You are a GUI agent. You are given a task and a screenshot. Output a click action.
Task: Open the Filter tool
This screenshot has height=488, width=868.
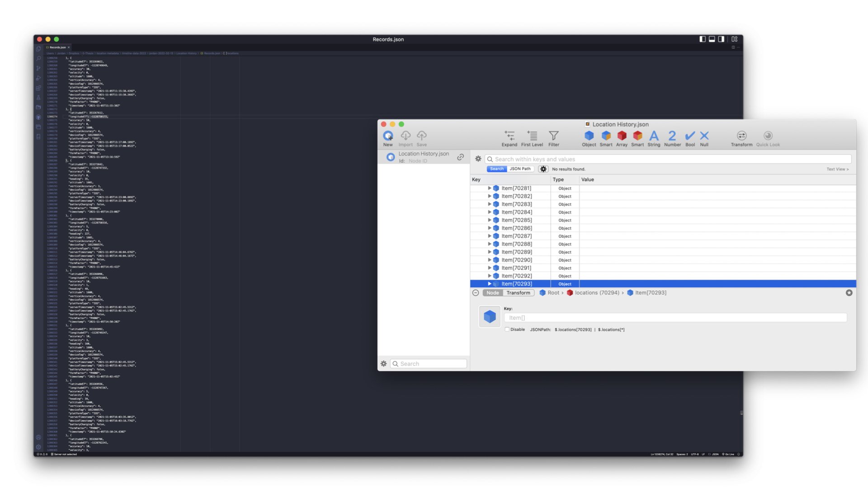pos(553,136)
